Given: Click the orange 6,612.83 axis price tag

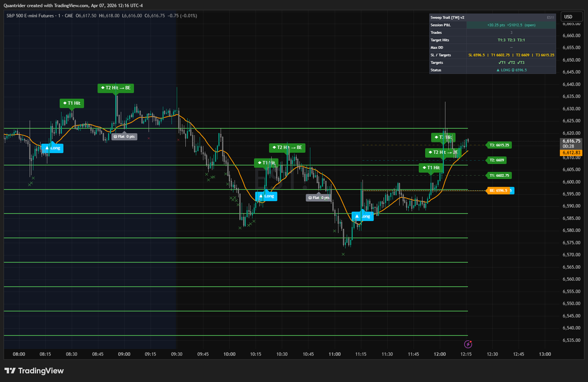Looking at the screenshot, I should pos(570,153).
